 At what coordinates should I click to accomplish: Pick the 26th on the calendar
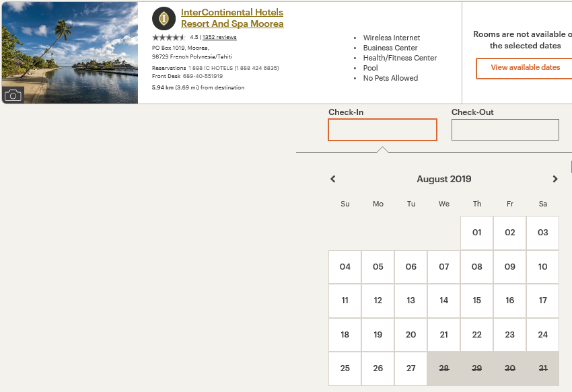click(378, 368)
